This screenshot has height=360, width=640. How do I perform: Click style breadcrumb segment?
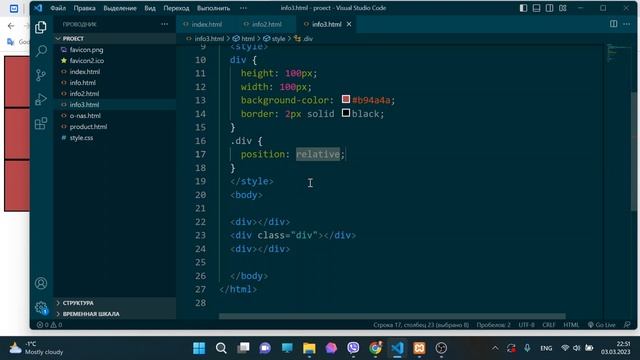(278, 39)
